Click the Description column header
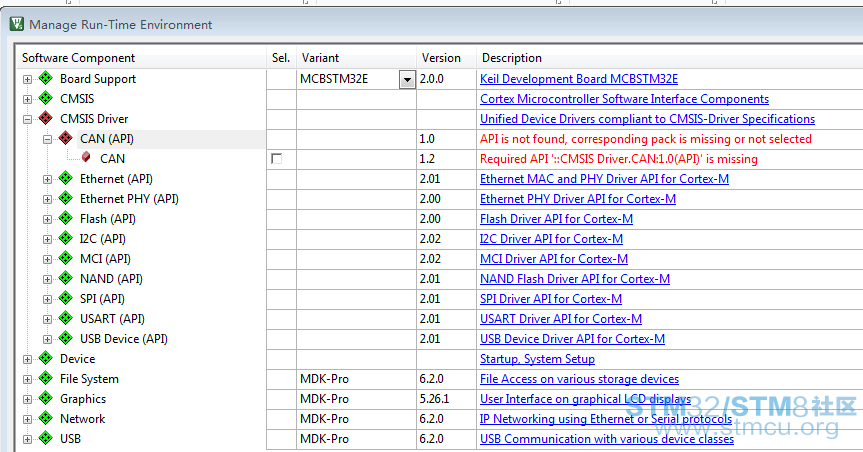 pyautogui.click(x=669, y=58)
